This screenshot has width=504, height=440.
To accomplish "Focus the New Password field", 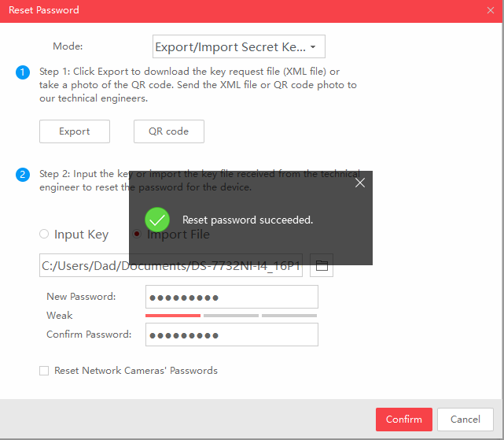I will point(231,297).
